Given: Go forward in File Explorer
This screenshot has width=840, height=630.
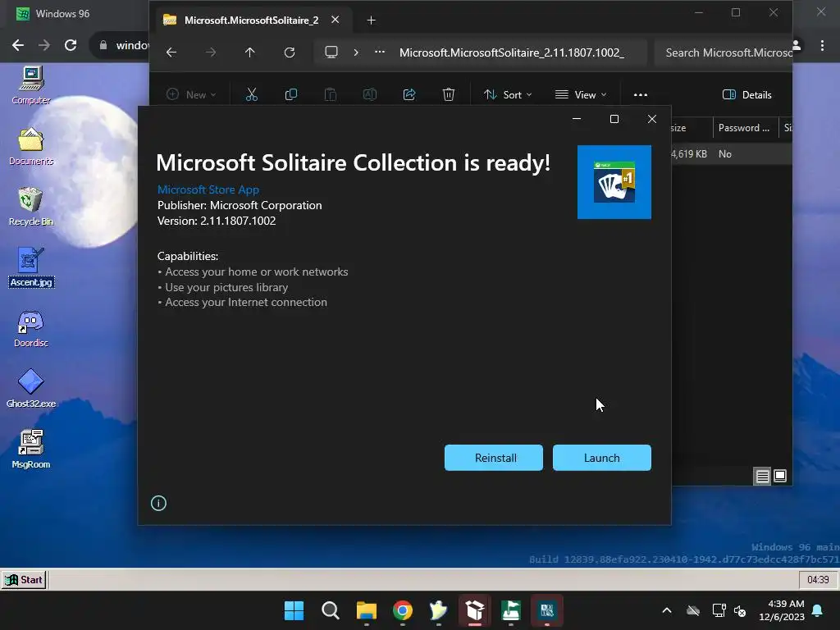Looking at the screenshot, I should 211,52.
